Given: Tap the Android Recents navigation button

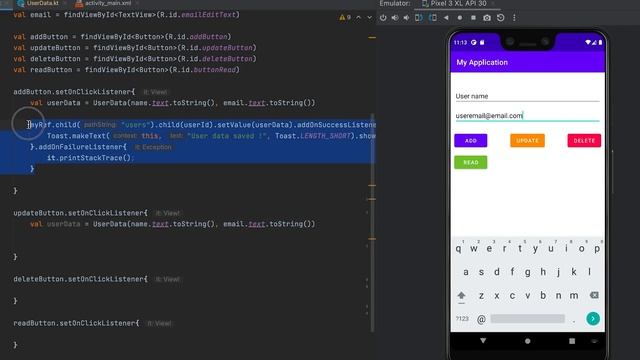Looking at the screenshot, I should (x=572, y=341).
